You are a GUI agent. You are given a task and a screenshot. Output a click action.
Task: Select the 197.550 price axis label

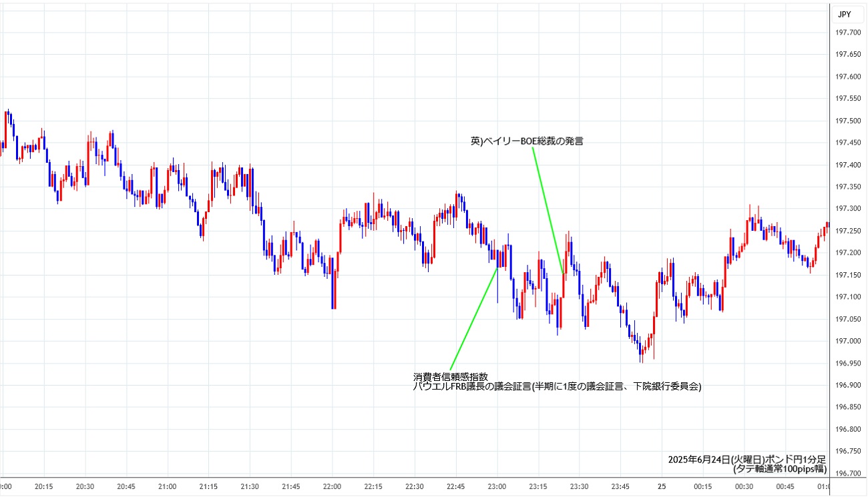(x=848, y=99)
